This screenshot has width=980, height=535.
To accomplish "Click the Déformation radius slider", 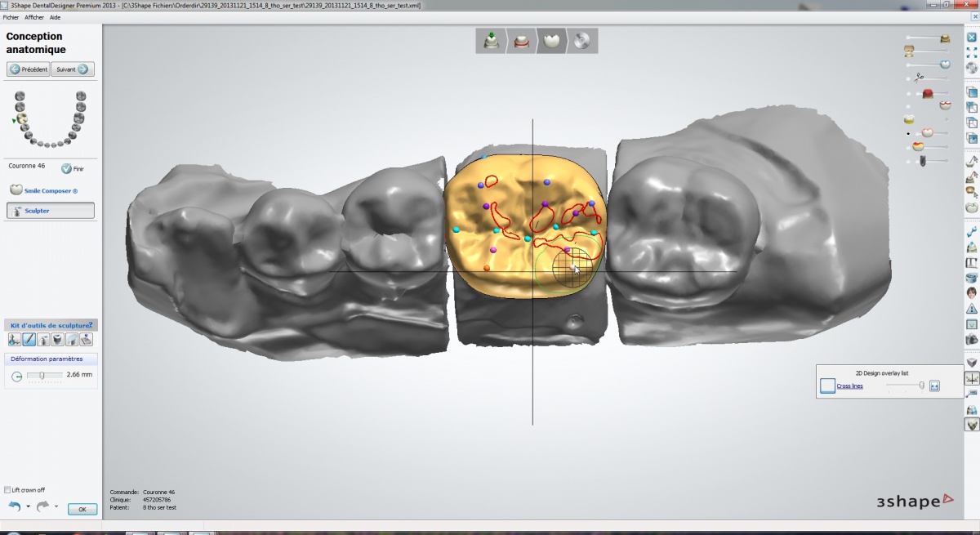I will click(x=45, y=376).
